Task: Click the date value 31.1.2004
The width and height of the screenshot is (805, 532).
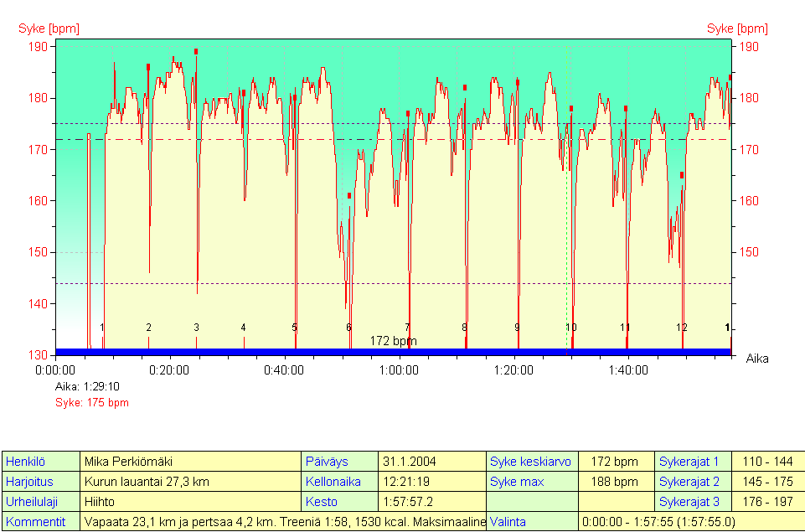Action: 409,462
